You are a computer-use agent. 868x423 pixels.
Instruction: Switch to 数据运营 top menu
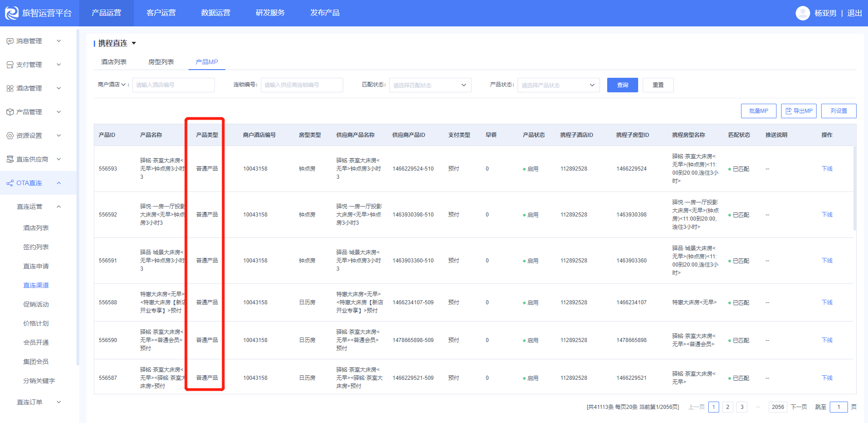tap(216, 13)
